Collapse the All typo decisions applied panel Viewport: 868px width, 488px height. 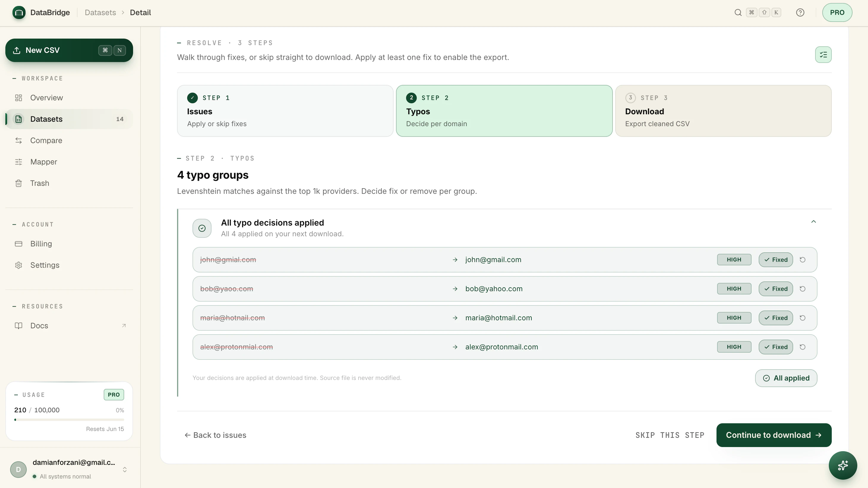click(x=813, y=222)
